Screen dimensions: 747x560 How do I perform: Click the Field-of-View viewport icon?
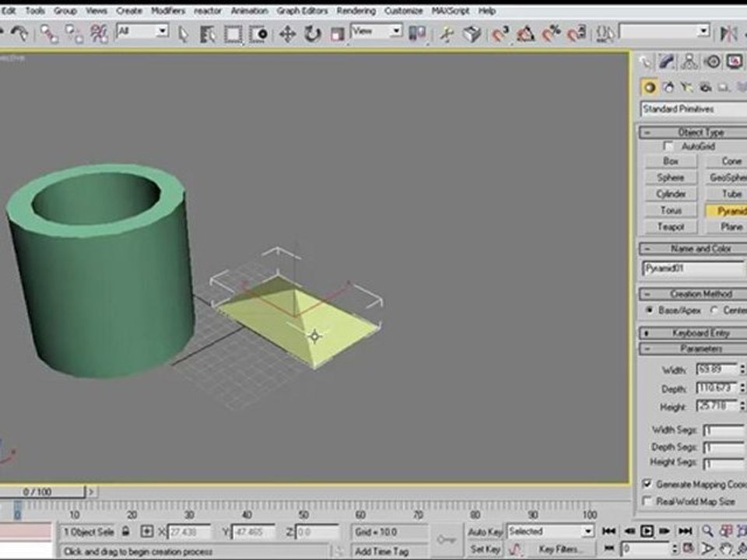coord(708,548)
